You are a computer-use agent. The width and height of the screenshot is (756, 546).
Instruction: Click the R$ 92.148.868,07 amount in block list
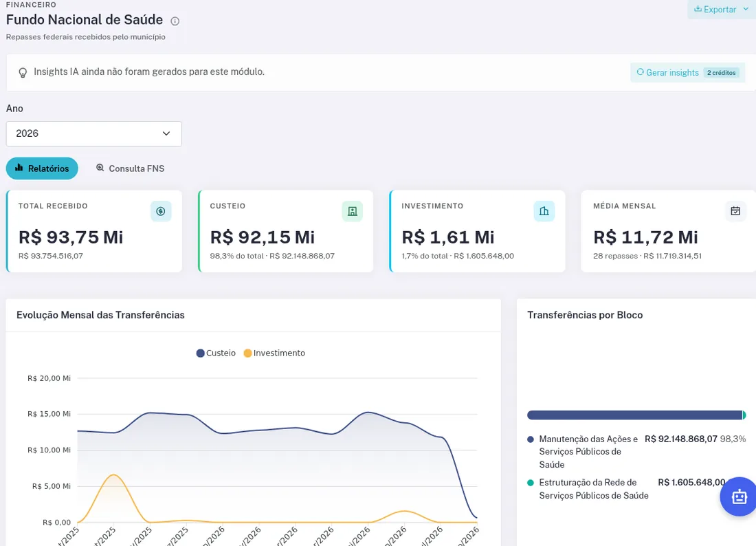[681, 439]
